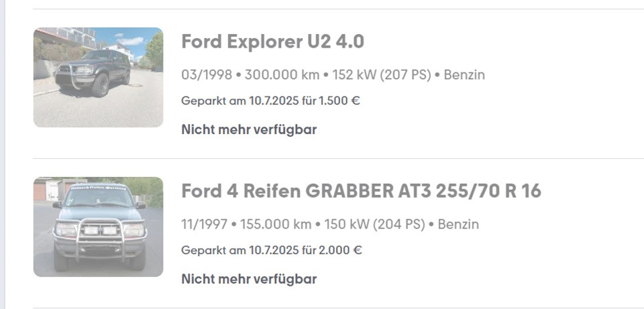Image resolution: width=644 pixels, height=309 pixels.
Task: Click Benzin label in Ford Explorer U2 listing
Action: (x=464, y=75)
